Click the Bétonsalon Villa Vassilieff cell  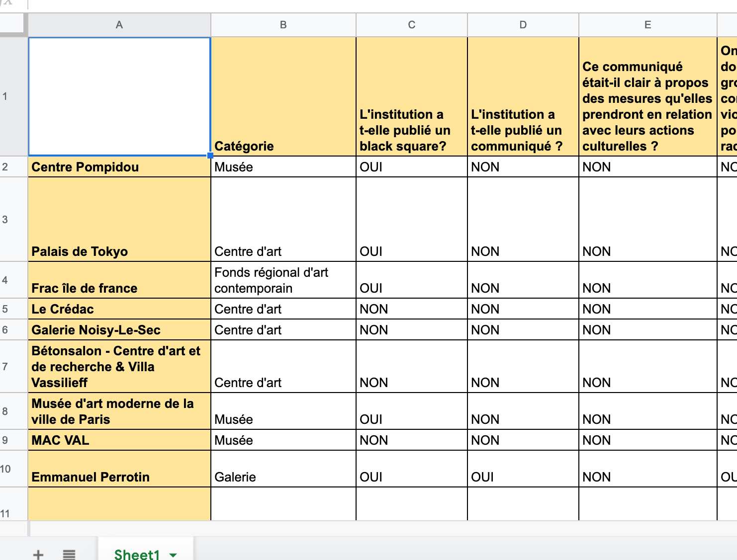pos(119,367)
